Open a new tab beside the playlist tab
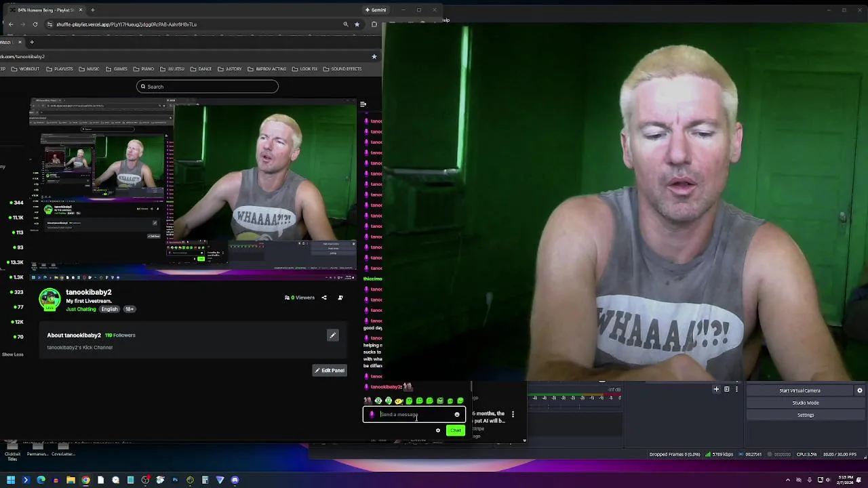 point(92,10)
